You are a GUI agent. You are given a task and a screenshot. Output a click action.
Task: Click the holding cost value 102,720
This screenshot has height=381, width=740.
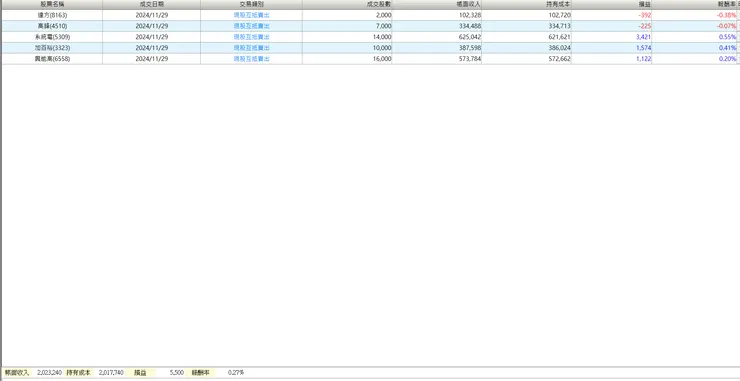click(560, 15)
